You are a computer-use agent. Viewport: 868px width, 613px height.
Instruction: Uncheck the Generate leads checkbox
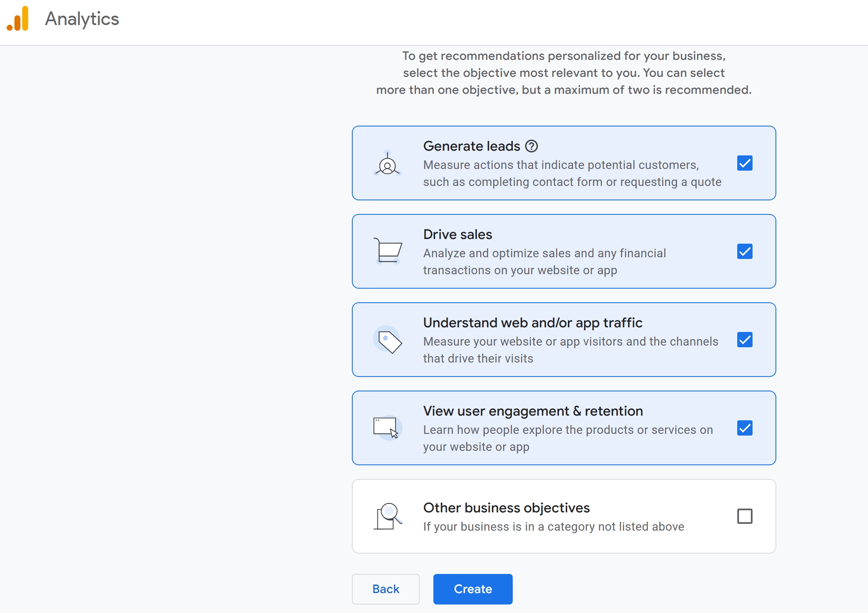(744, 163)
